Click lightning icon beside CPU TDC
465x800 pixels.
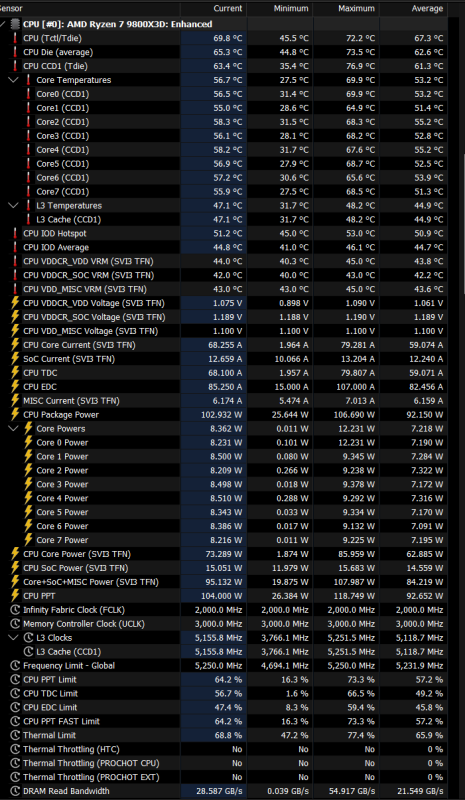[15, 372]
